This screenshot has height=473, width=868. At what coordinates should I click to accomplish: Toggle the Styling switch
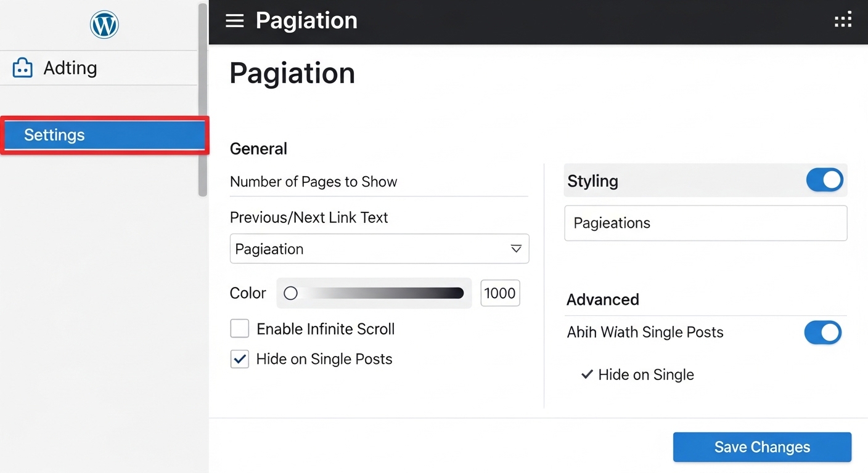click(824, 180)
